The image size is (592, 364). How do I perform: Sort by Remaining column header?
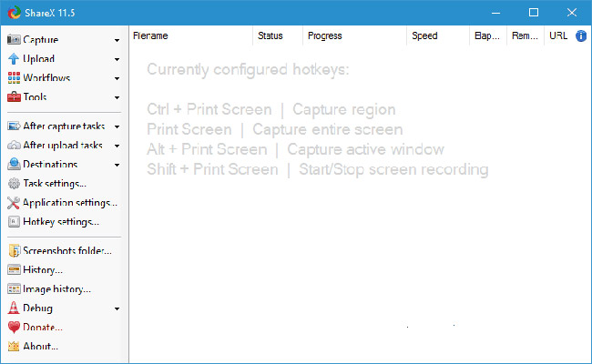click(x=526, y=35)
